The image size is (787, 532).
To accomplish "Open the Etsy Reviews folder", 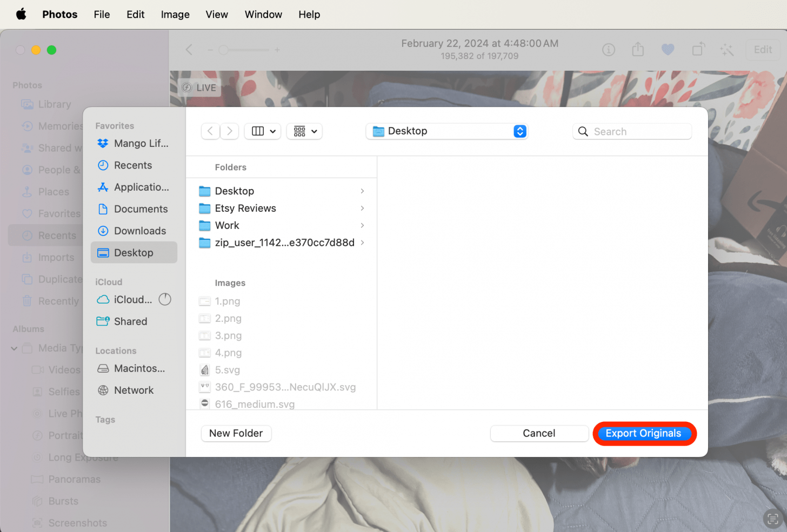I will 282,208.
